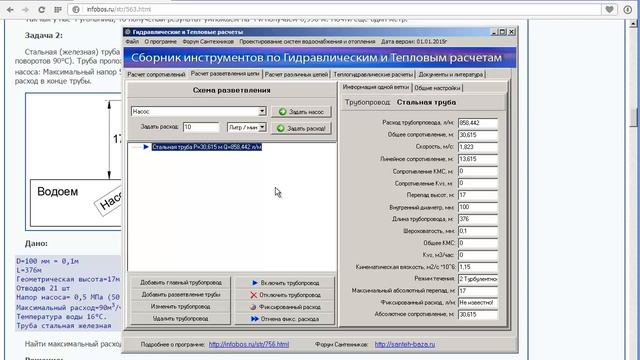Click the 'Дата версии: 01.01.2015г' menu text

pyautogui.click(x=414, y=42)
